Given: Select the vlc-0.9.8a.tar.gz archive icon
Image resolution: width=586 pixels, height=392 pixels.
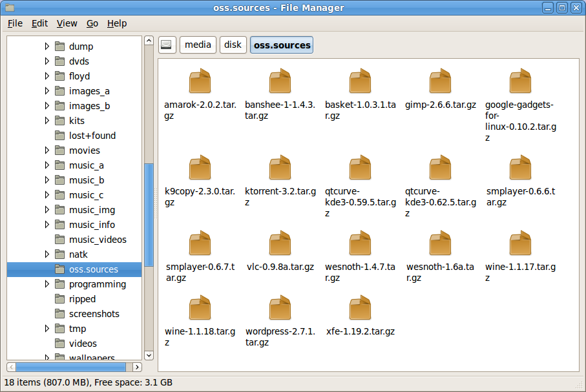Looking at the screenshot, I should click(x=280, y=243).
